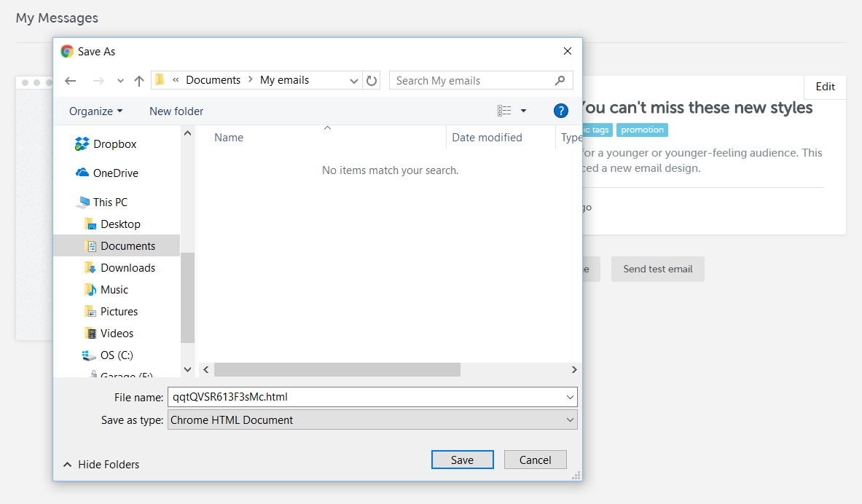Click Send test email button
The width and height of the screenshot is (862, 504).
[657, 269]
